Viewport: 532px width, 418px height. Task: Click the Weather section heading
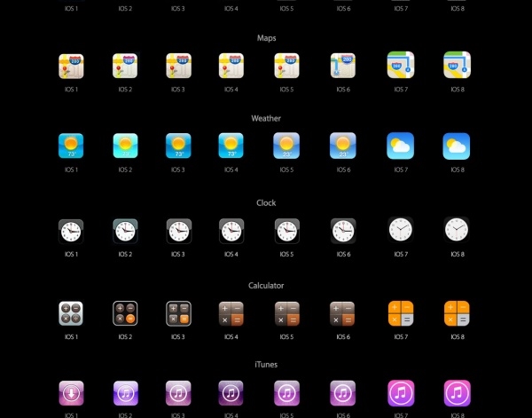tap(266, 119)
